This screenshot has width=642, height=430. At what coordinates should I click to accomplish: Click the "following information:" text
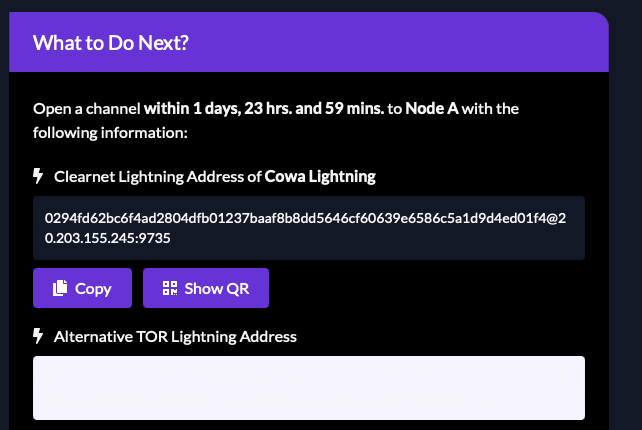click(x=110, y=132)
